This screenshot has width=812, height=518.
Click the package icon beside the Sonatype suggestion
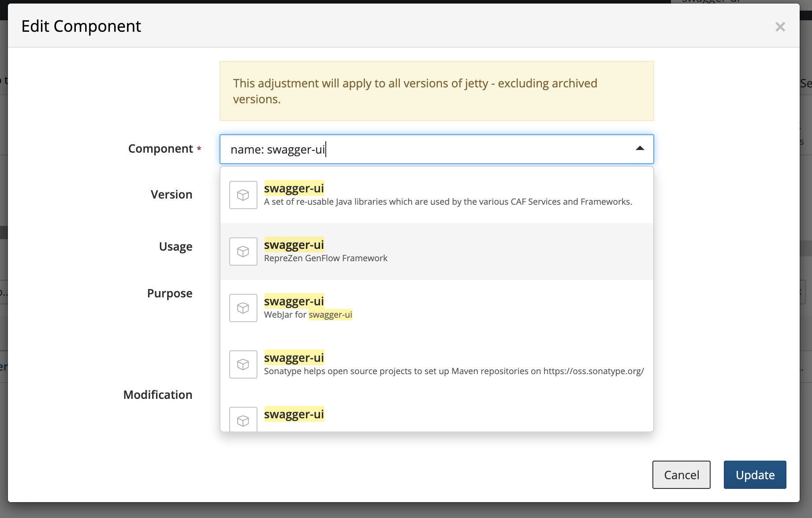point(243,364)
